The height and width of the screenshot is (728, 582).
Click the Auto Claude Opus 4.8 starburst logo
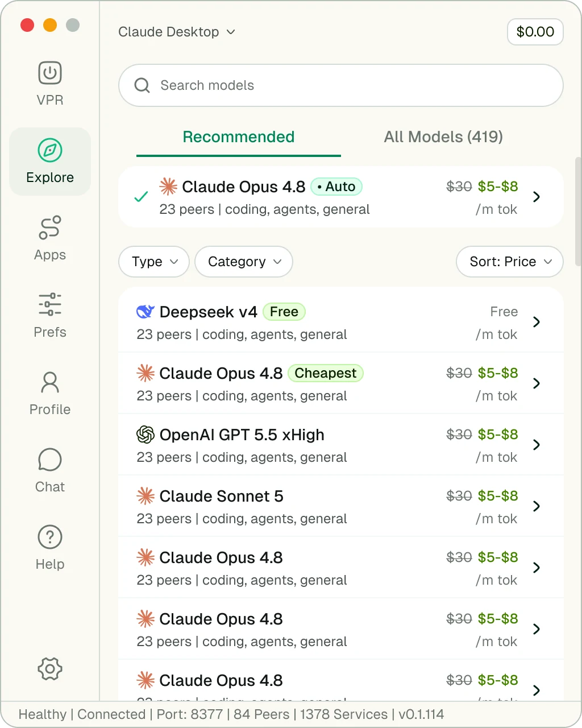[x=168, y=187]
